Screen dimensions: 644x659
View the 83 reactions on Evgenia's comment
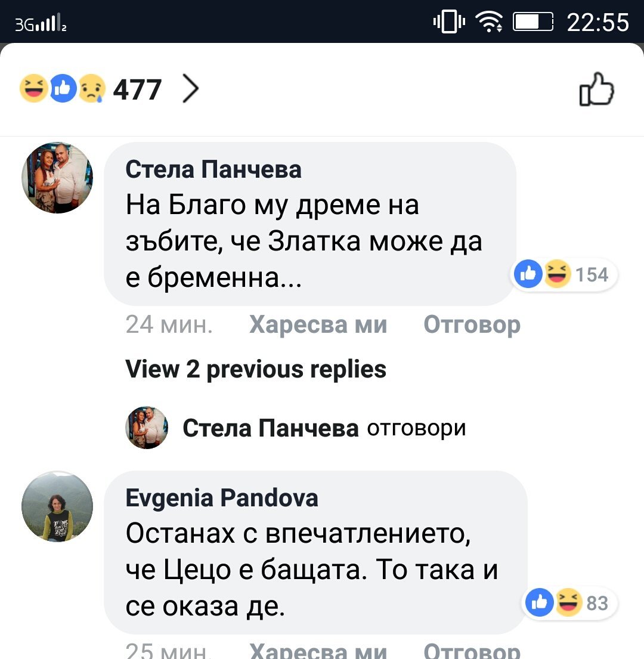[x=571, y=604]
